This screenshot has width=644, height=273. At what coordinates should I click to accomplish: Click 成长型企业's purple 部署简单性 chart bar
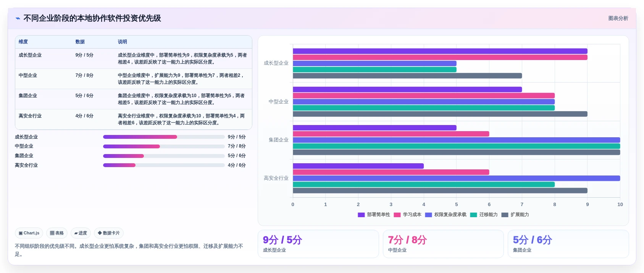point(440,51)
